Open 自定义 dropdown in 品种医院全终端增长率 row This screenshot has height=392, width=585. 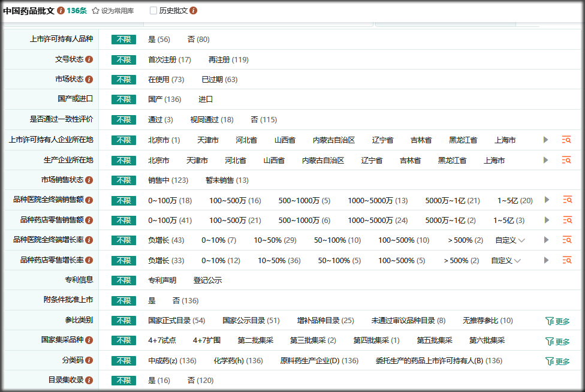(510, 240)
